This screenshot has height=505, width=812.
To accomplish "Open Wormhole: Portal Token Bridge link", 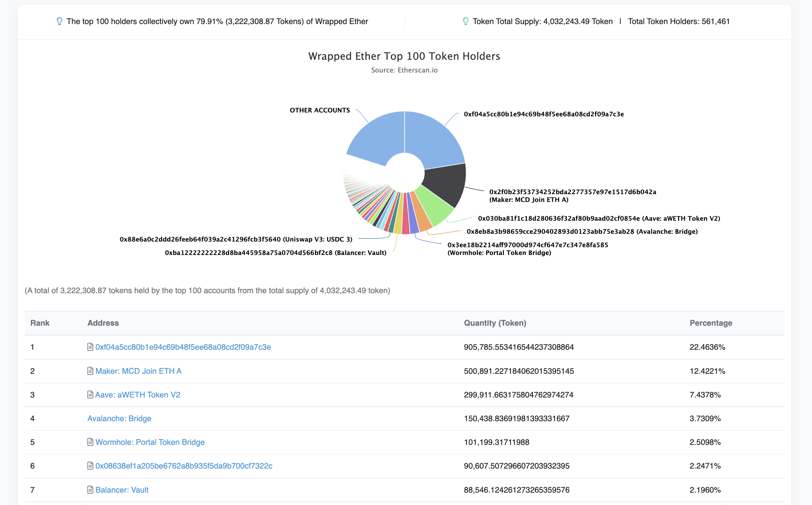I will 150,442.
